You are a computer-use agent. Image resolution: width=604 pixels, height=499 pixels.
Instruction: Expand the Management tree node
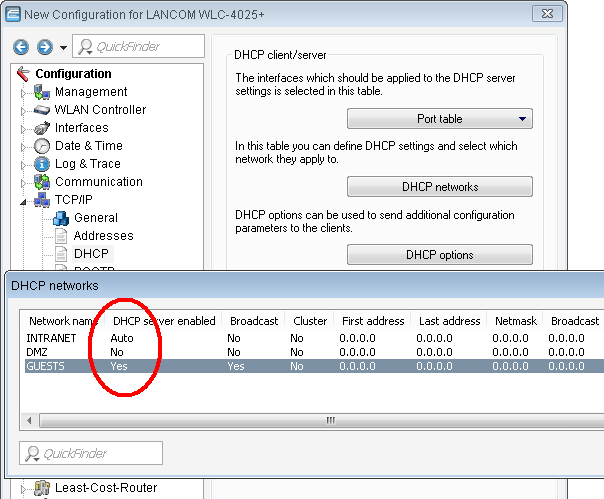tap(25, 92)
